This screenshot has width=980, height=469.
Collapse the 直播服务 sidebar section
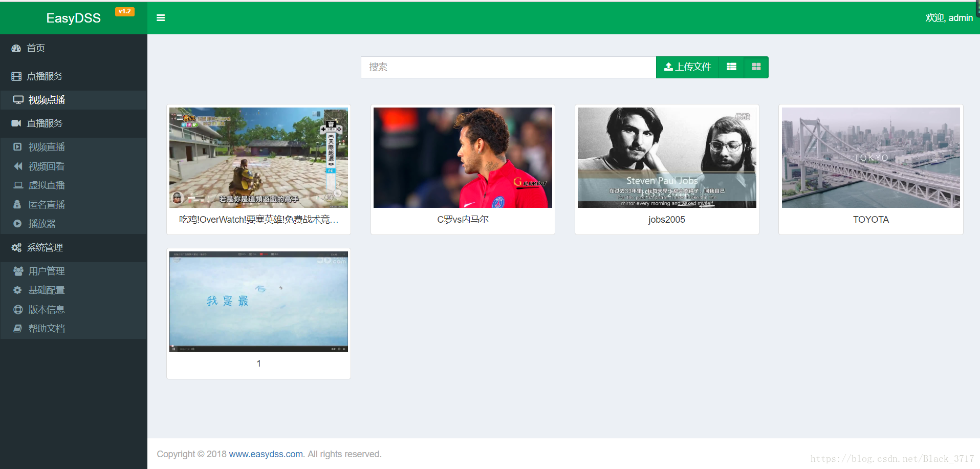pos(74,123)
